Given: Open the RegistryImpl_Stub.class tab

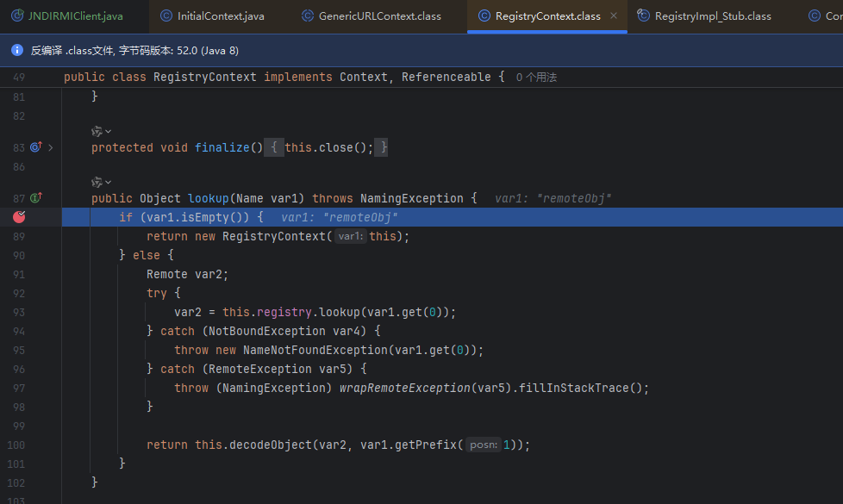Looking at the screenshot, I should coord(704,16).
